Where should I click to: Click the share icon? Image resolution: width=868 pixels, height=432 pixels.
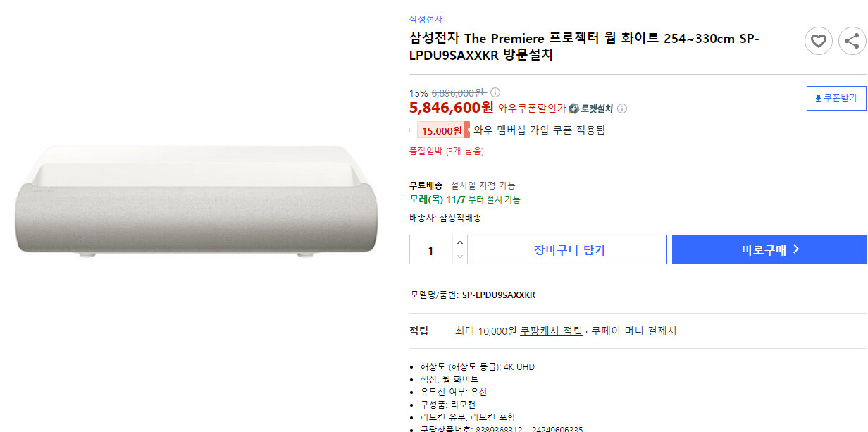click(852, 41)
